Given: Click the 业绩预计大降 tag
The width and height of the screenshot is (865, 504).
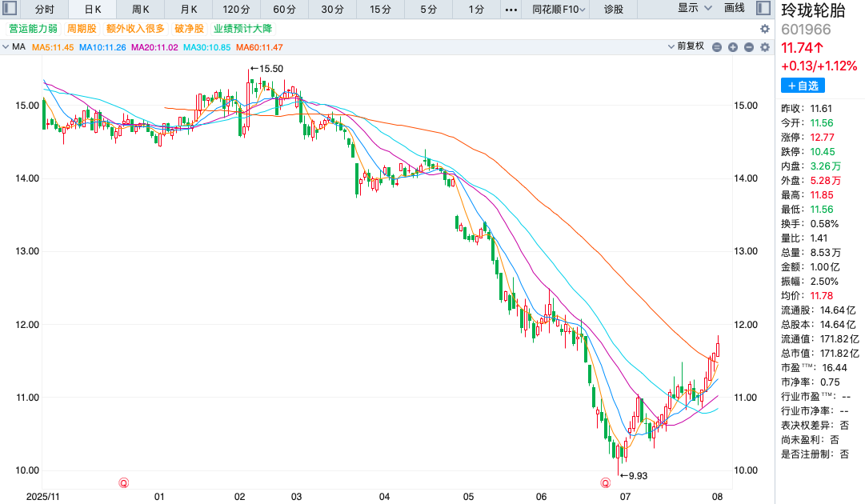Looking at the screenshot, I should (242, 29).
